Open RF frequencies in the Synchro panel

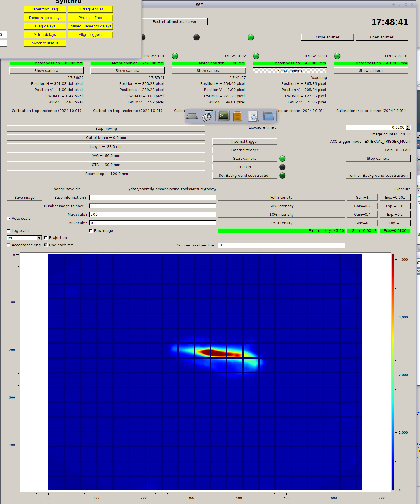click(x=90, y=9)
